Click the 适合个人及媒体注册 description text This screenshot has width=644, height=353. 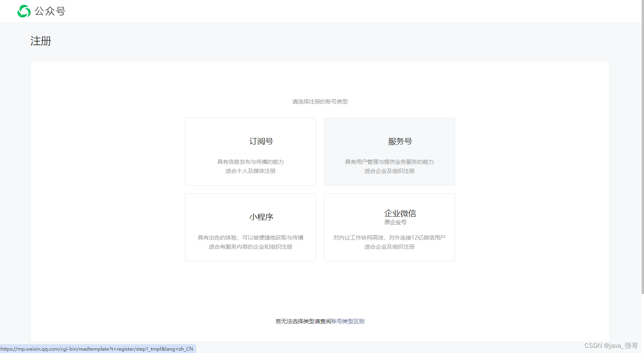251,171
